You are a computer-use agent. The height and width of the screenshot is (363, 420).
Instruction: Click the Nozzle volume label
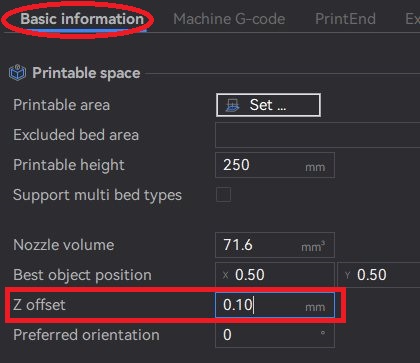click(64, 245)
